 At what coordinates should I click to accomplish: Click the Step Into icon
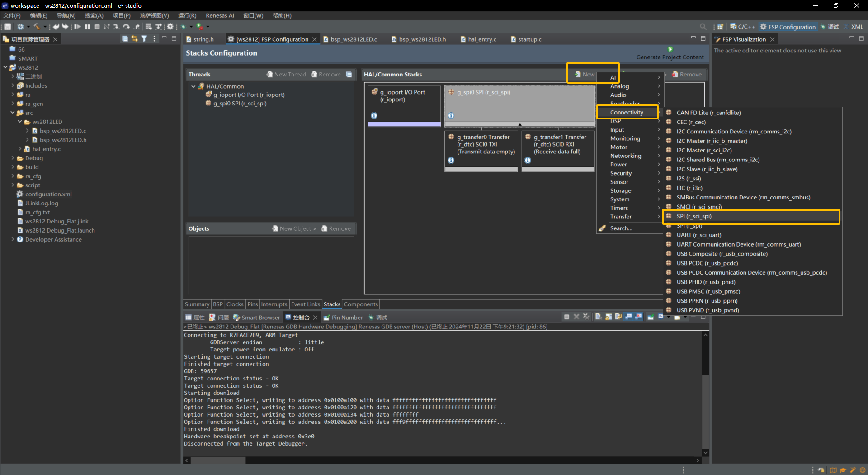click(117, 27)
